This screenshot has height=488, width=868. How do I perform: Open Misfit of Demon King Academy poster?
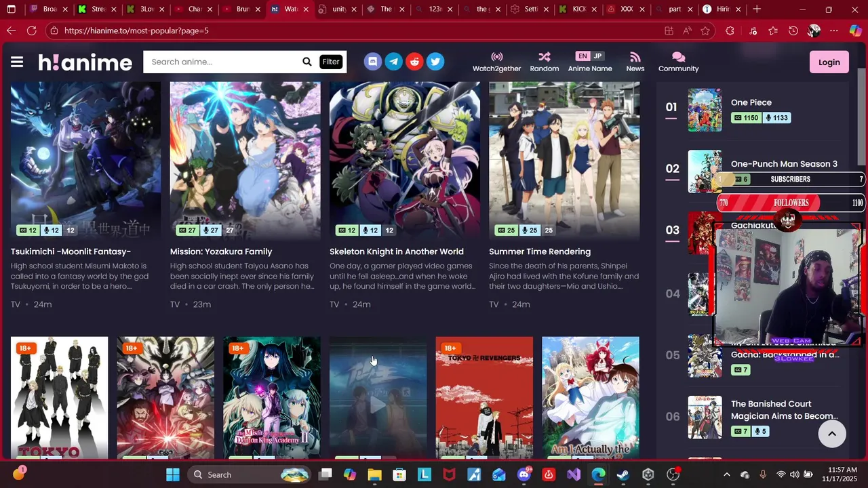click(271, 397)
